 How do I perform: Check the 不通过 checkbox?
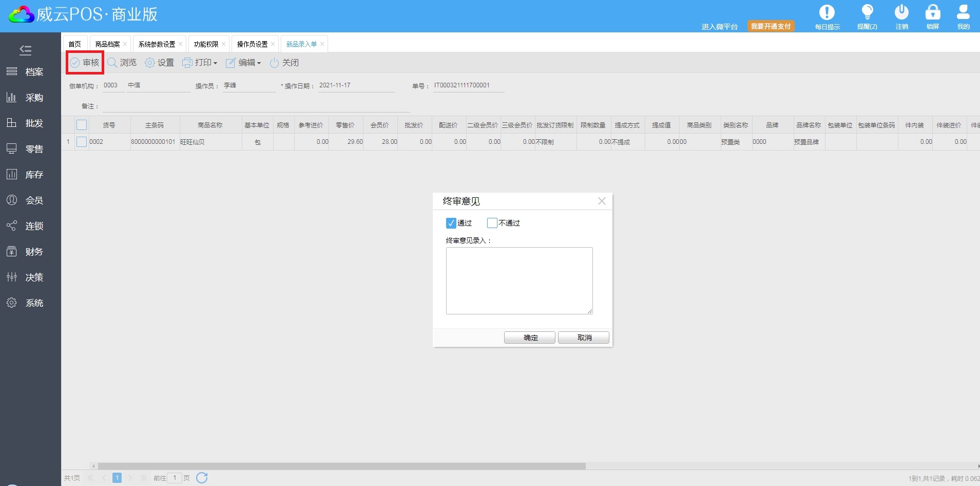(492, 223)
